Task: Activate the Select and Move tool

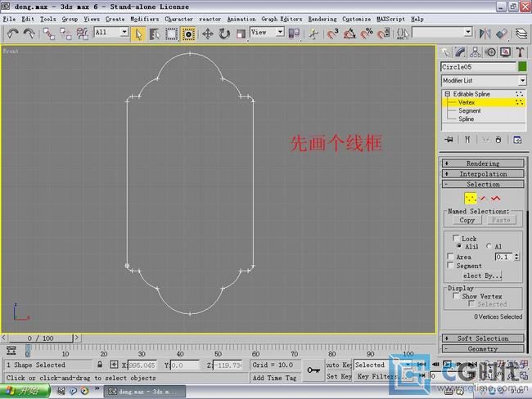Action: (207, 34)
